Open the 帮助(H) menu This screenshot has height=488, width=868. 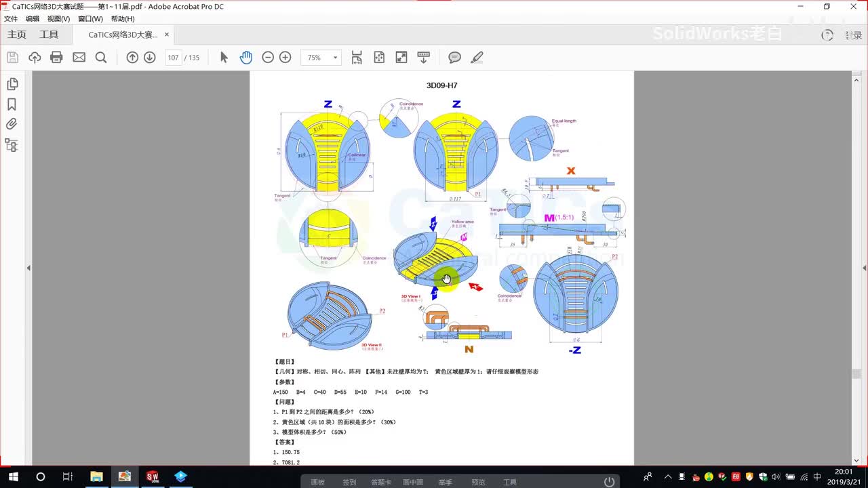click(x=123, y=19)
